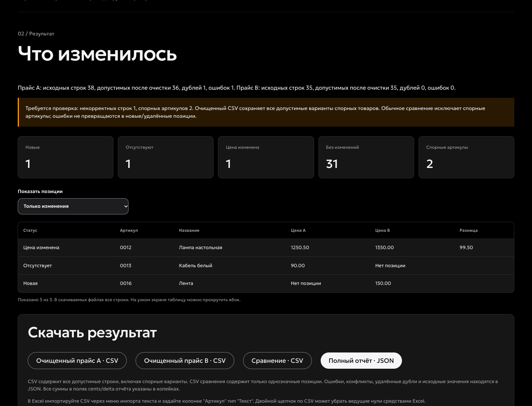This screenshot has height=406, width=532.
Task: Click the 'Показать позиции' label
Action: [40, 192]
